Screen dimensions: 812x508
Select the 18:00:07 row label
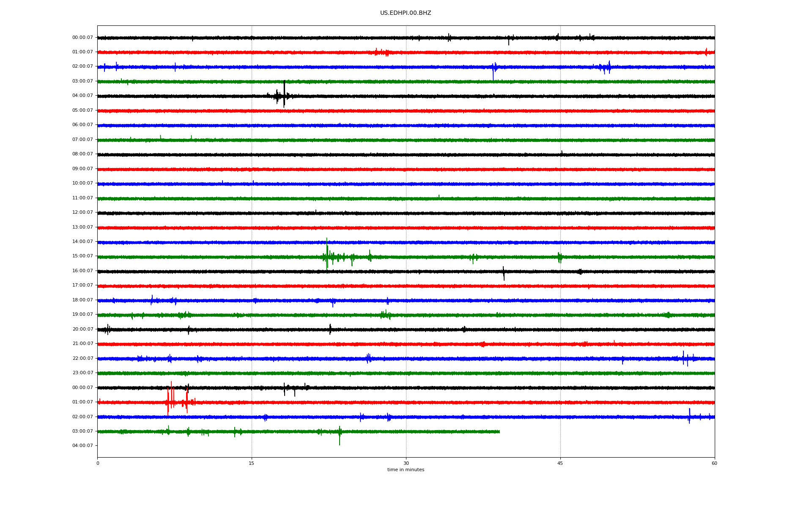pyautogui.click(x=82, y=300)
